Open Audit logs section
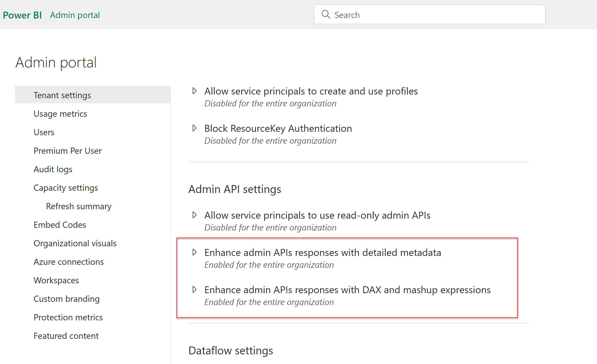Image resolution: width=597 pixels, height=364 pixels. tap(51, 169)
